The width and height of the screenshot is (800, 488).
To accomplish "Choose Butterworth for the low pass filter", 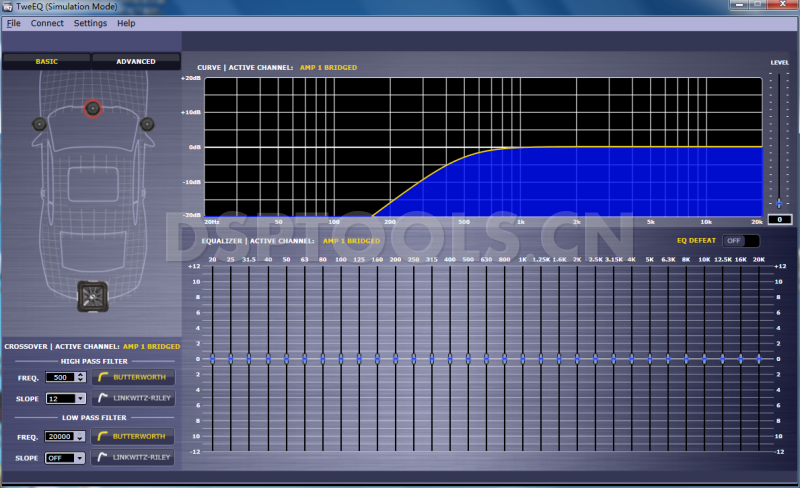I will click(133, 437).
